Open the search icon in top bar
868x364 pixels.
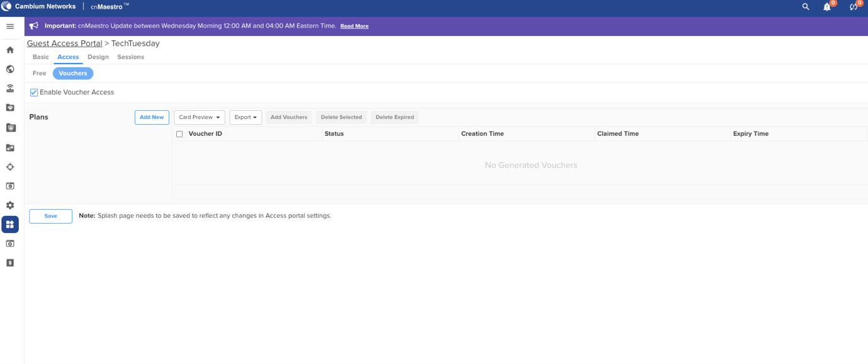pyautogui.click(x=806, y=7)
